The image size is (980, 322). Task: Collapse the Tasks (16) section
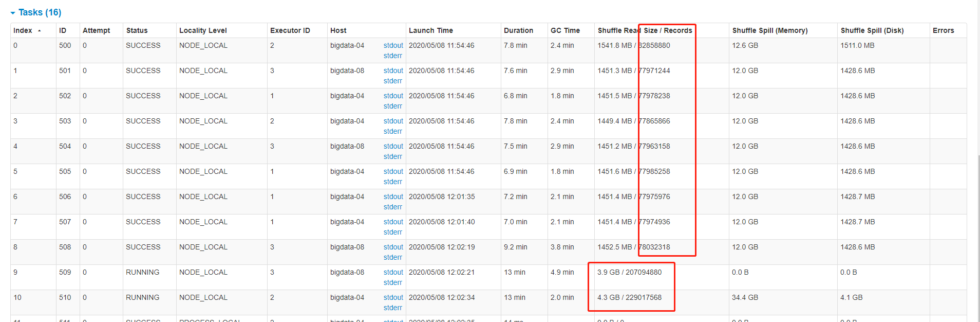coord(35,12)
